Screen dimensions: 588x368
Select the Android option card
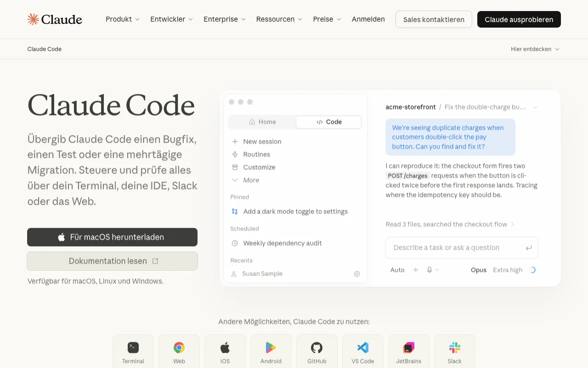click(271, 351)
